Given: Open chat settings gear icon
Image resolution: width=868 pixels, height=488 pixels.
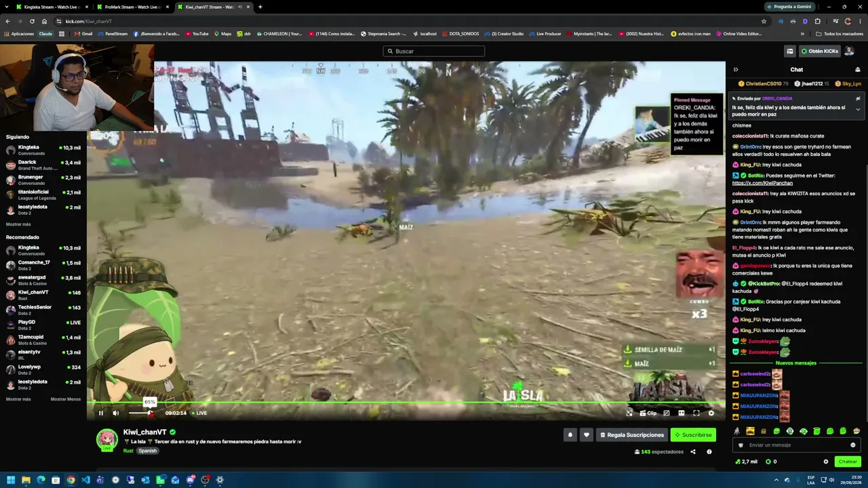Looking at the screenshot, I should [x=826, y=462].
